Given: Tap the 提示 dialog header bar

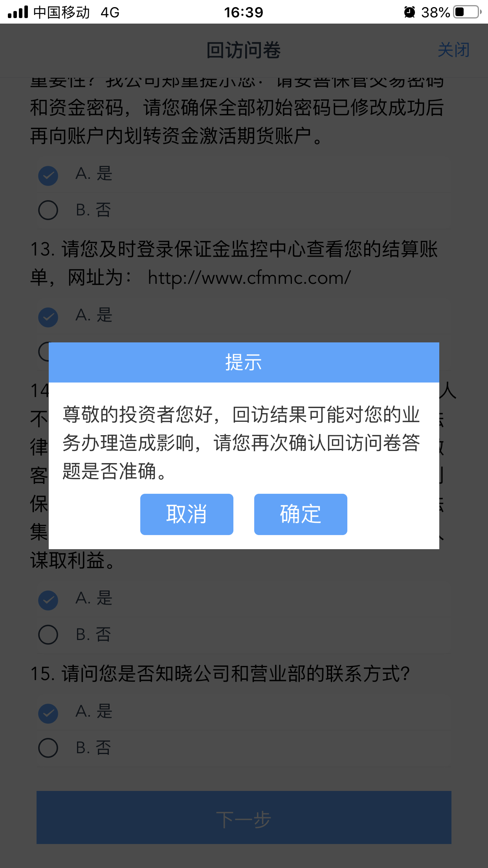Looking at the screenshot, I should click(x=244, y=362).
